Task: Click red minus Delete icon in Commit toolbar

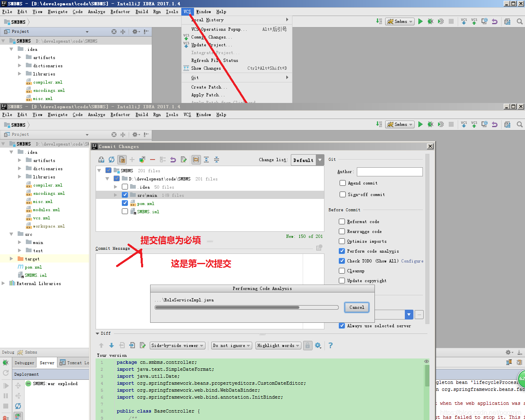Action: (x=153, y=160)
